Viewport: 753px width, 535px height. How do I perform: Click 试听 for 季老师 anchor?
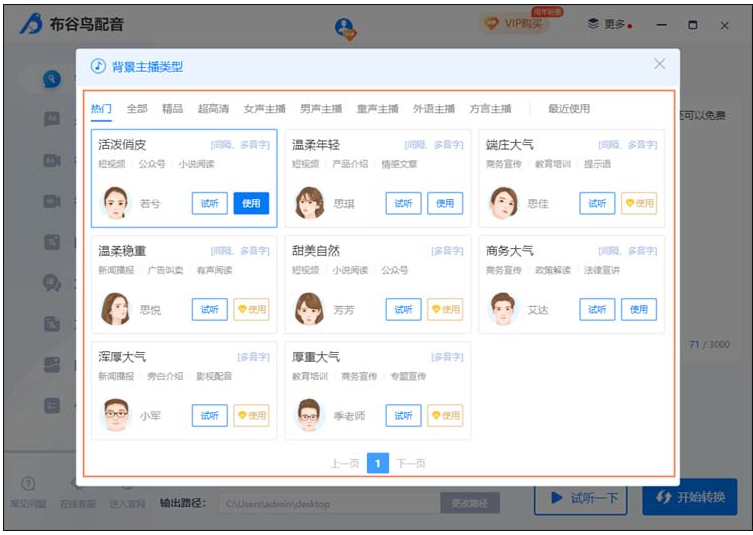403,415
